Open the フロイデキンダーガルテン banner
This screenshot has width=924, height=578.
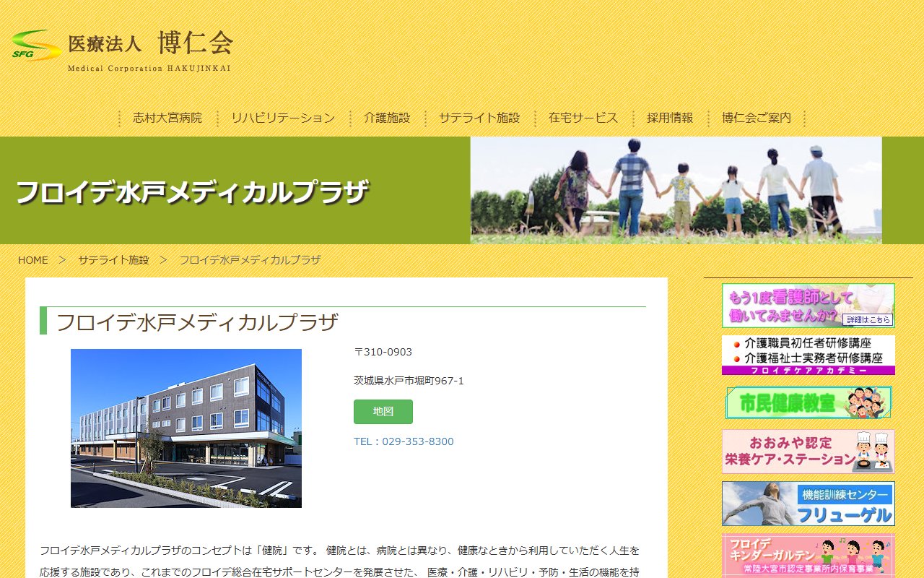coord(808,555)
